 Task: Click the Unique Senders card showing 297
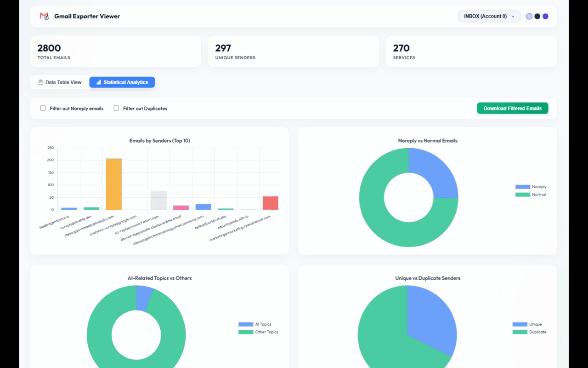[294, 52]
